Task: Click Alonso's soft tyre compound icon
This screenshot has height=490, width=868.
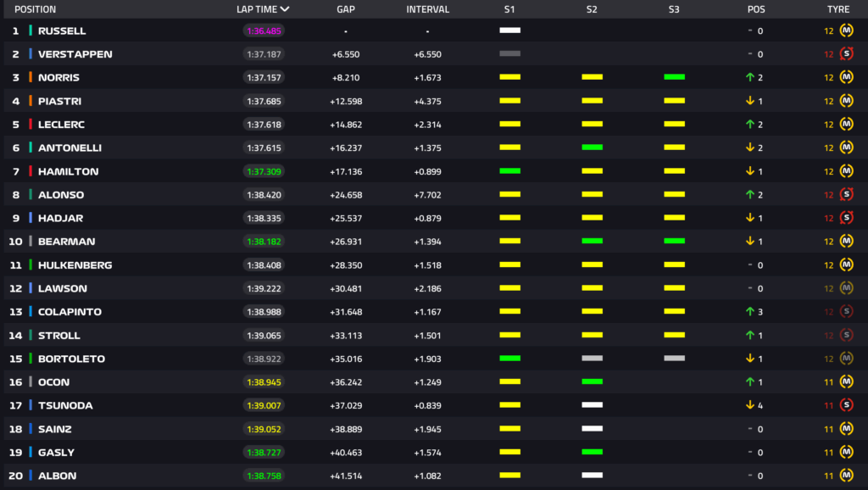Action: tap(846, 195)
